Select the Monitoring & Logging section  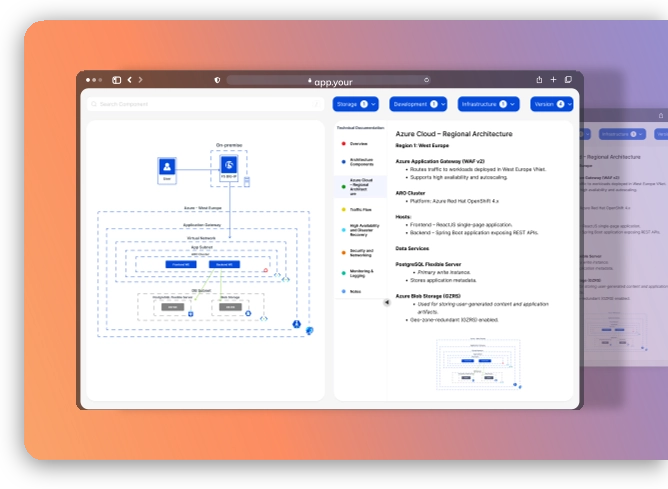(x=361, y=273)
